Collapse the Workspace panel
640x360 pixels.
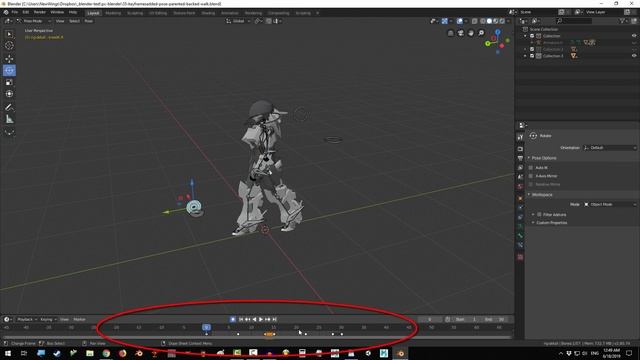(542, 195)
